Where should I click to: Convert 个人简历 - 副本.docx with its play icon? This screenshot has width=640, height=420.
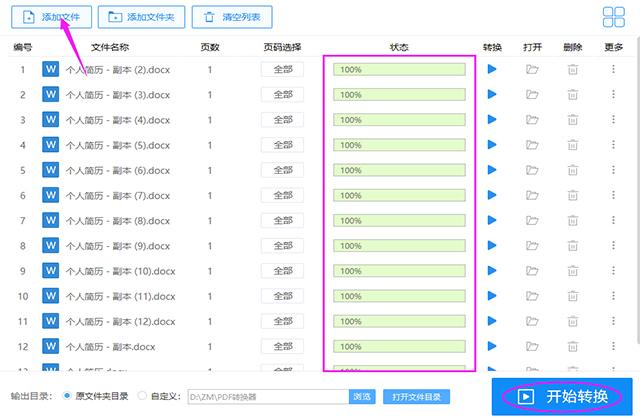pos(492,346)
